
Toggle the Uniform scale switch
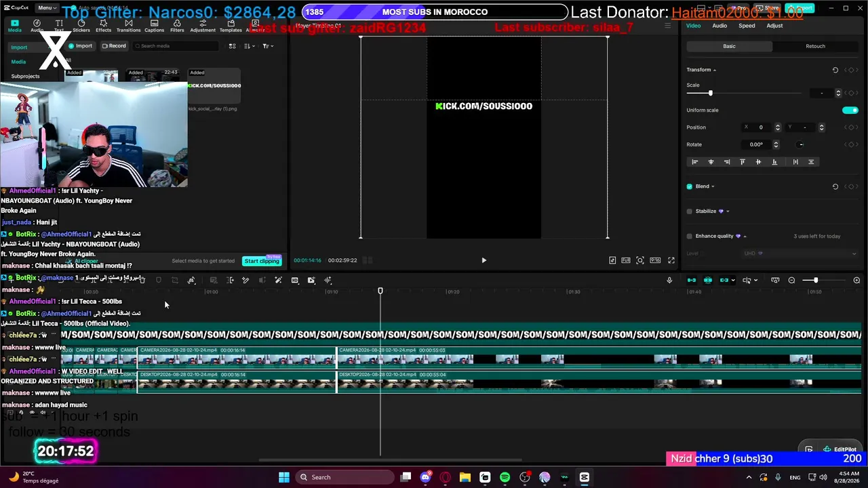click(x=850, y=110)
